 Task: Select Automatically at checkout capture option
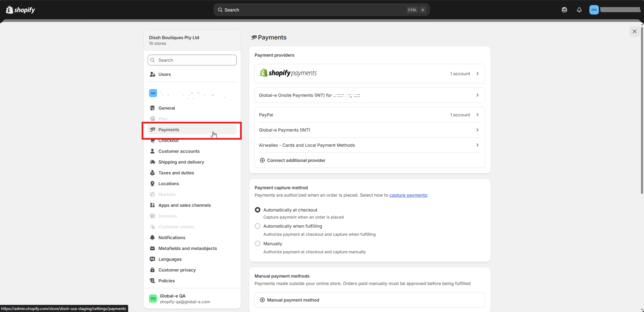[258, 210]
